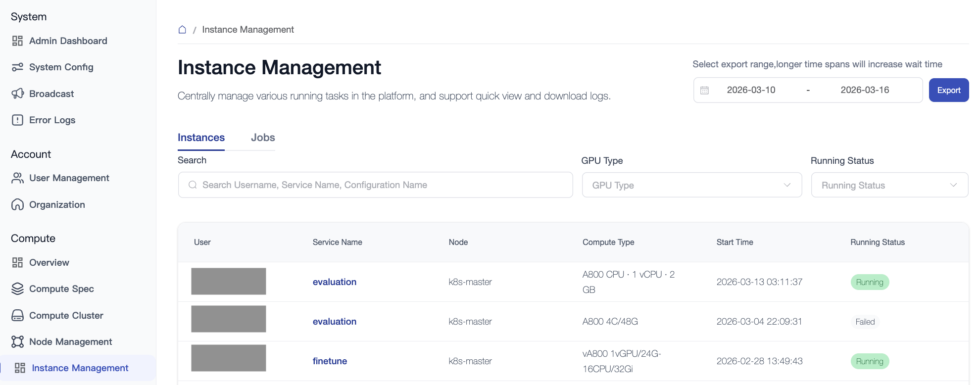Screen dimensions: 980x385
Task: Open Admin Dashboard via its grid icon
Action: (17, 41)
